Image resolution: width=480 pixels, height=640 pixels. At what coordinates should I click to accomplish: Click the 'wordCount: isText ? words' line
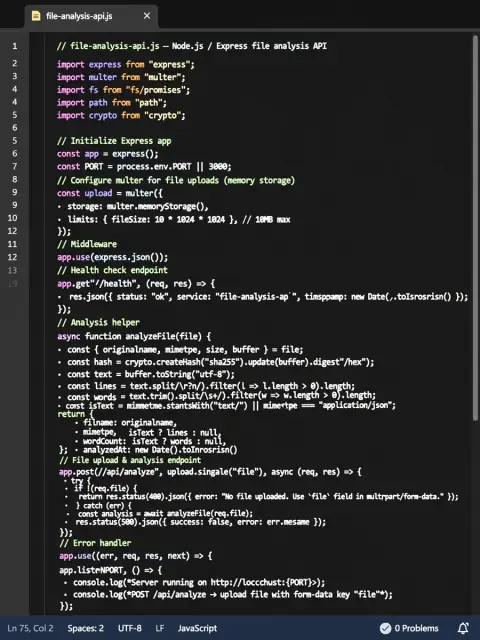154,442
